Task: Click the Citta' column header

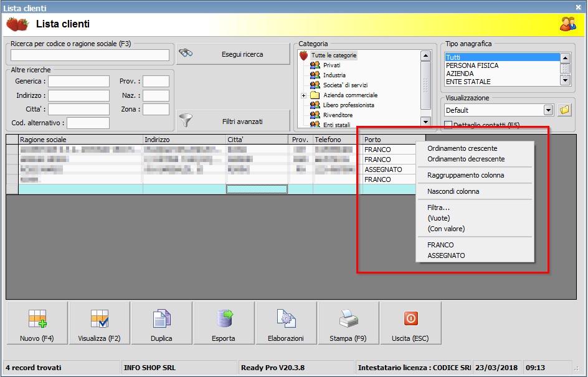Action: point(257,140)
